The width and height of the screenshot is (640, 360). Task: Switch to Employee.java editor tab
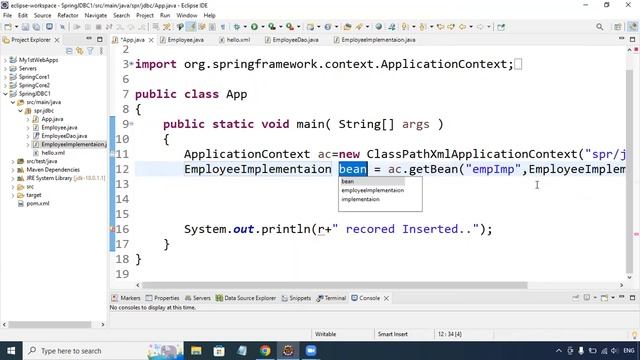(x=182, y=40)
